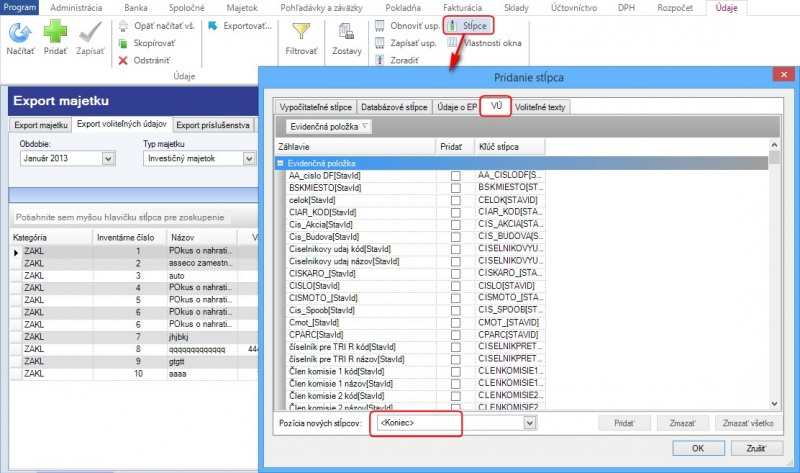Click the Načítať refresh icon
The width and height of the screenshot is (800, 473).
[19, 34]
